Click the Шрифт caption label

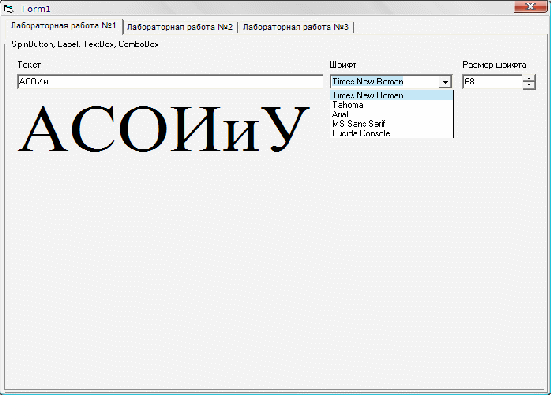point(343,65)
